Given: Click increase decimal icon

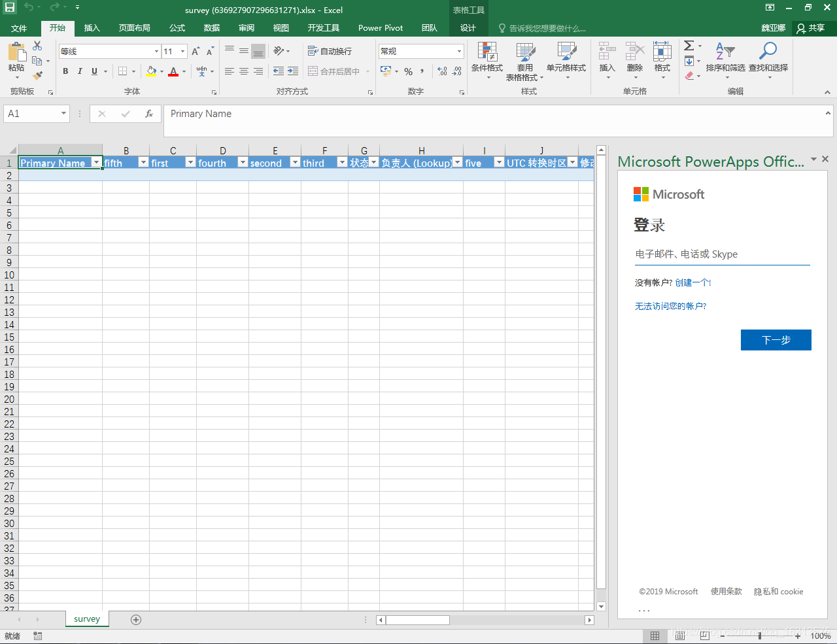Looking at the screenshot, I should 443,71.
